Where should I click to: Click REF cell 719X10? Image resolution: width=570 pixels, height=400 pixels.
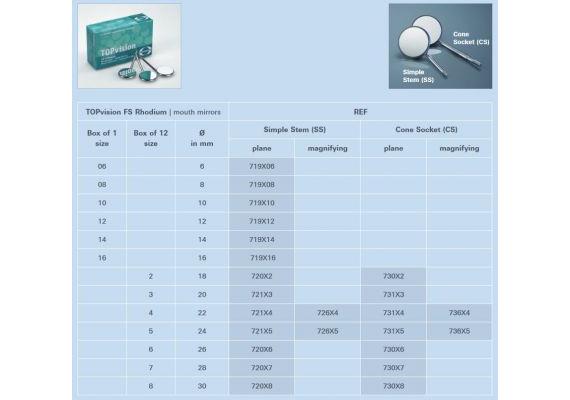point(261,203)
